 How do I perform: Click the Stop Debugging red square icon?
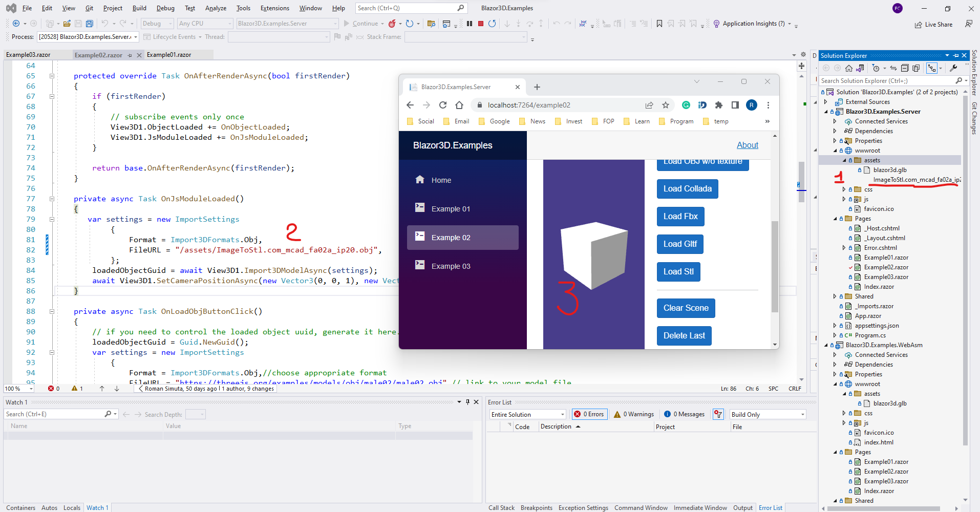point(481,23)
